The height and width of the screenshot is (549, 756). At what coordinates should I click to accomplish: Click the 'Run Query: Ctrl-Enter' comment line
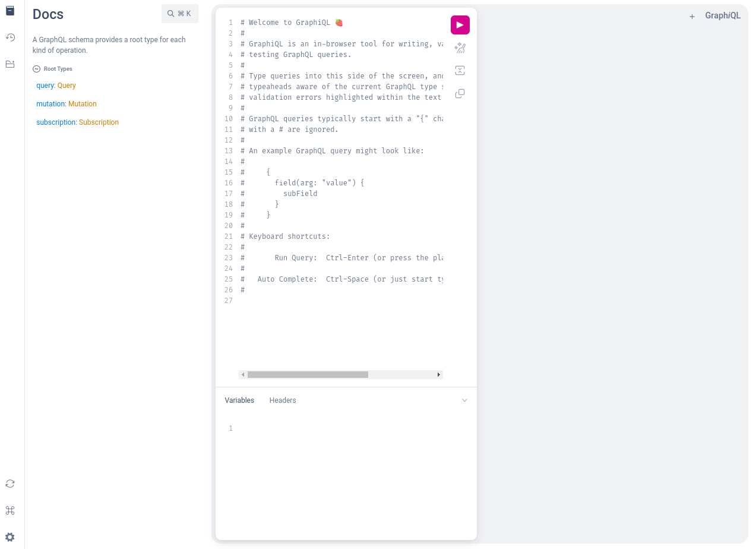coord(341,258)
